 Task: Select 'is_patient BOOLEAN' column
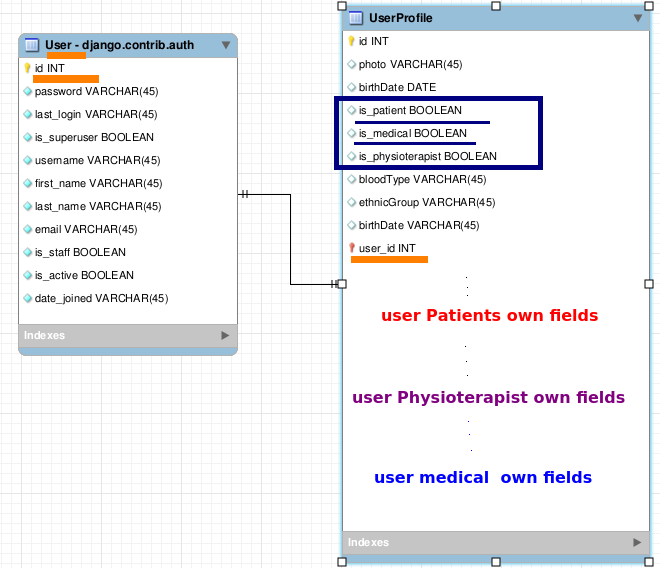point(410,110)
